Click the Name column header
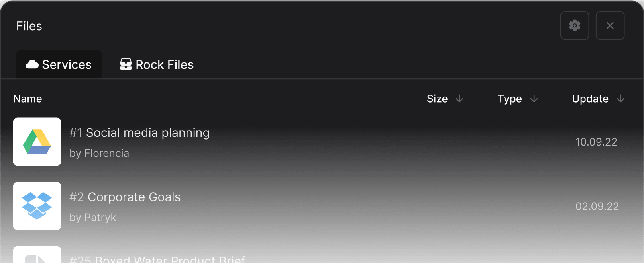This screenshot has width=644, height=263. (27, 99)
